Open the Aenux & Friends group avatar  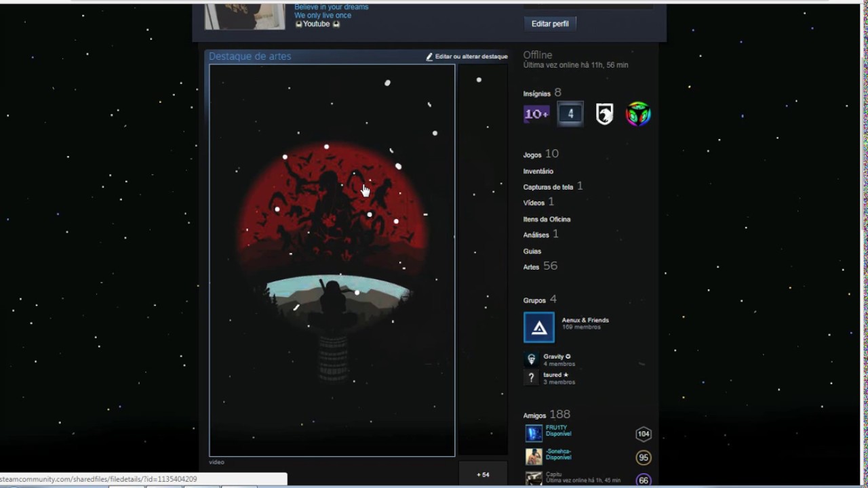(539, 327)
